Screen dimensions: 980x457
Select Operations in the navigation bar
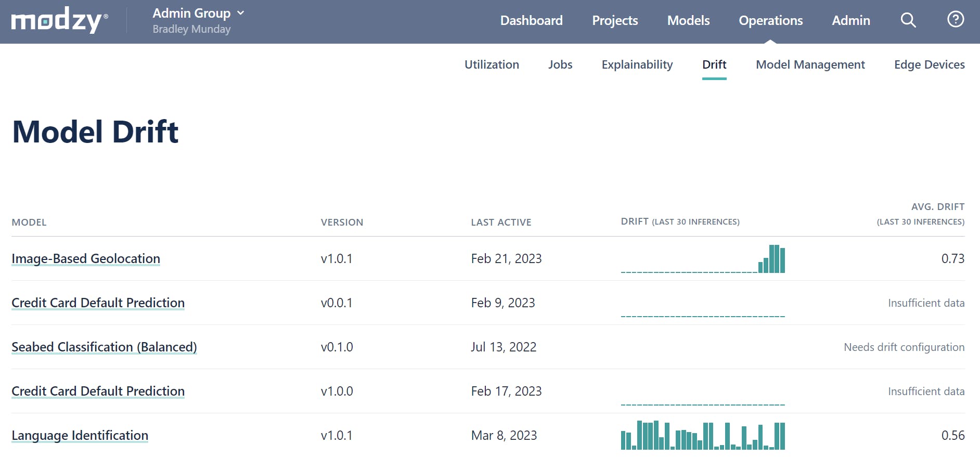pyautogui.click(x=770, y=20)
